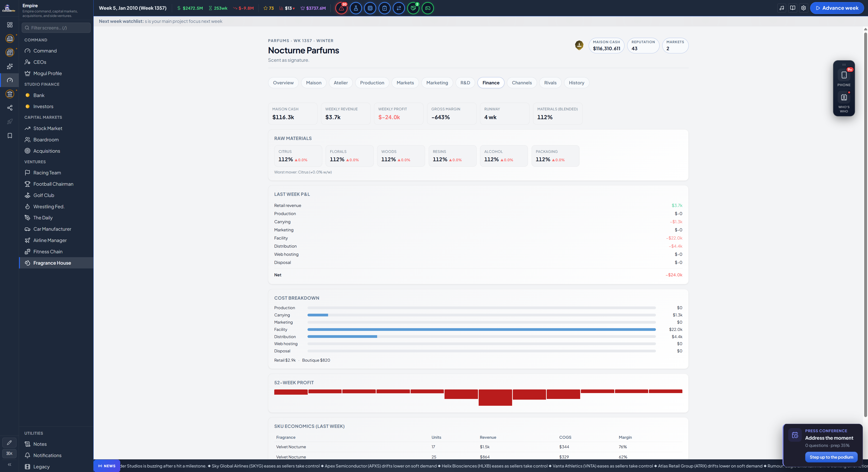Viewport: 868px width, 472px height.
Task: Click the game controller icon
Action: (x=428, y=8)
